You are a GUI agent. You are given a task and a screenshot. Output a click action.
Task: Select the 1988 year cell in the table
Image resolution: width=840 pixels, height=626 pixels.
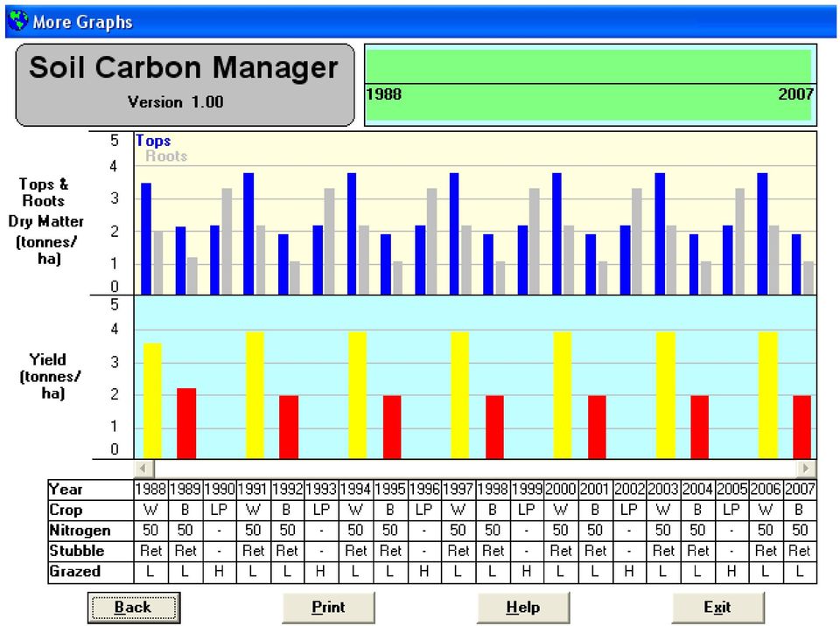(151, 490)
